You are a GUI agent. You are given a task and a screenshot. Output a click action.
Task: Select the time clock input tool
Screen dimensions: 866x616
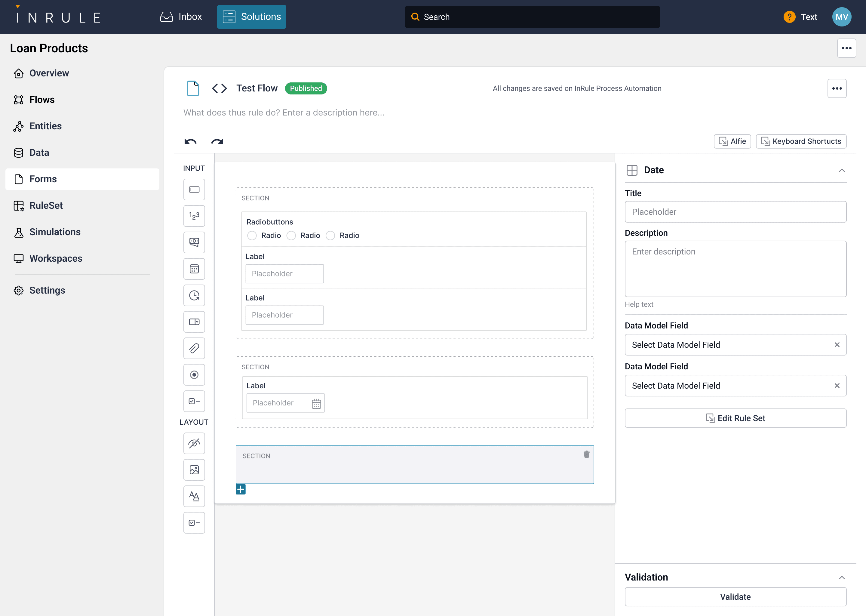click(194, 295)
